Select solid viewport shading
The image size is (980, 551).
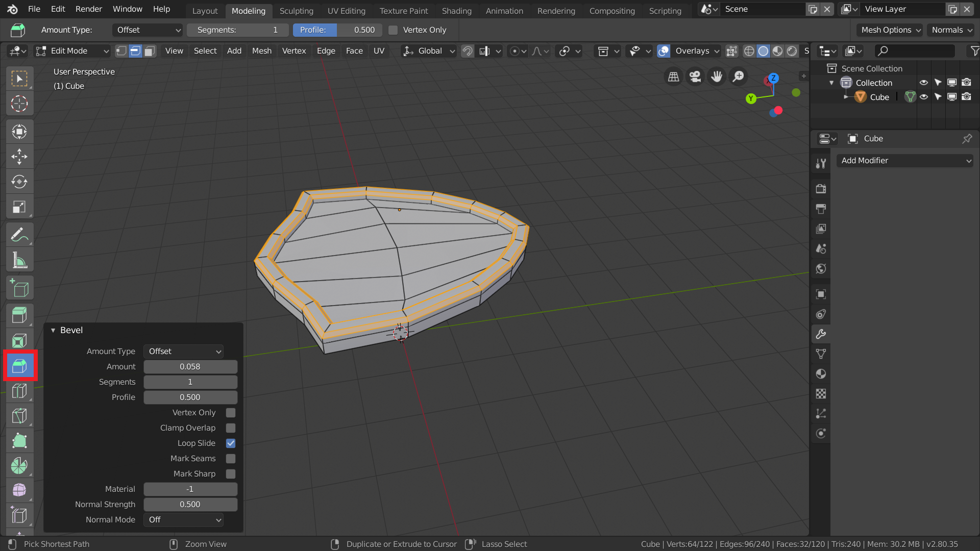tap(763, 51)
